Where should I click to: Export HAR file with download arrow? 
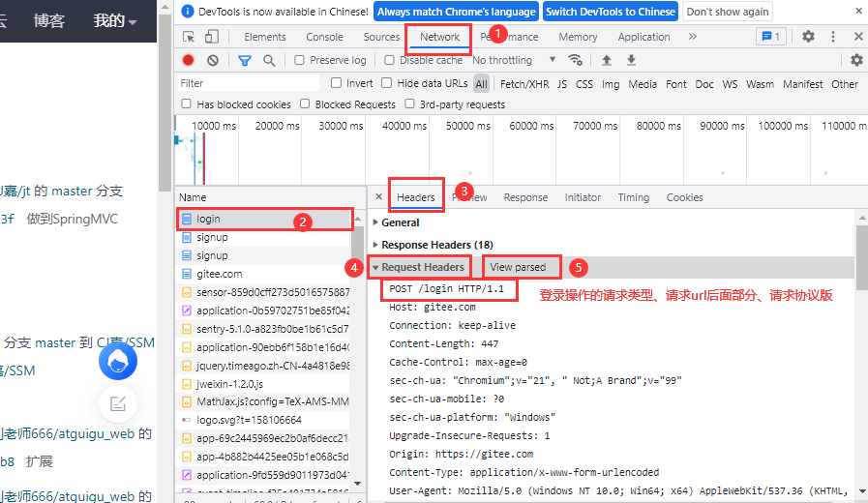pyautogui.click(x=631, y=60)
